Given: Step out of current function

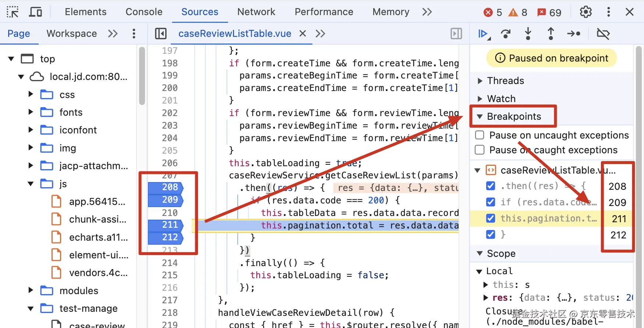Looking at the screenshot, I should tap(551, 34).
